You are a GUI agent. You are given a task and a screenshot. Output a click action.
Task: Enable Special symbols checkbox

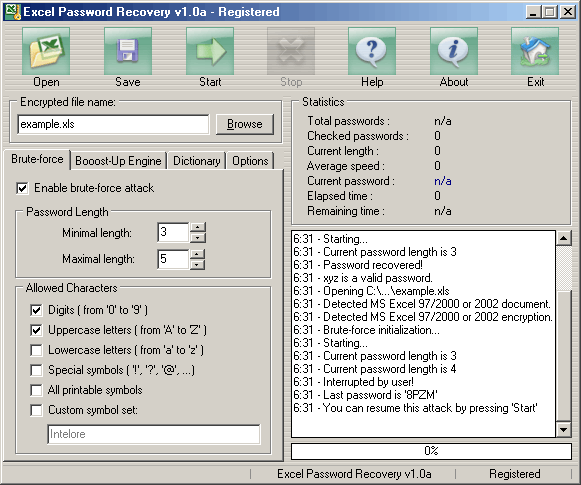point(36,370)
